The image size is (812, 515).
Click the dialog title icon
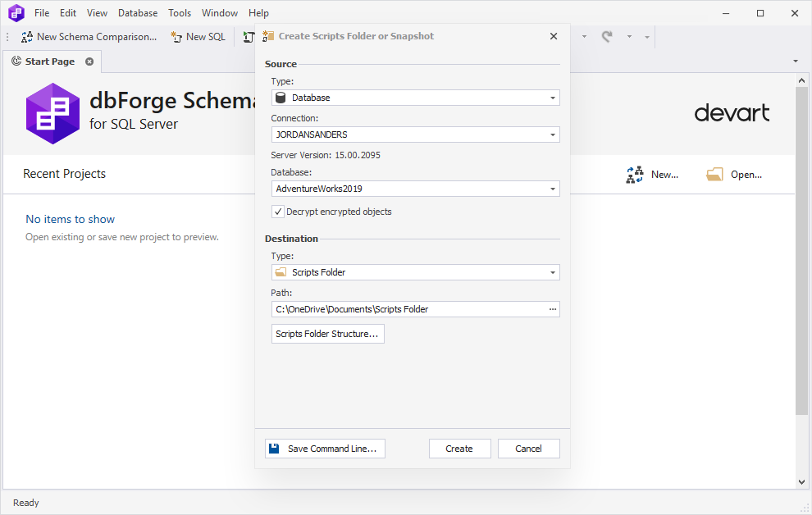268,36
